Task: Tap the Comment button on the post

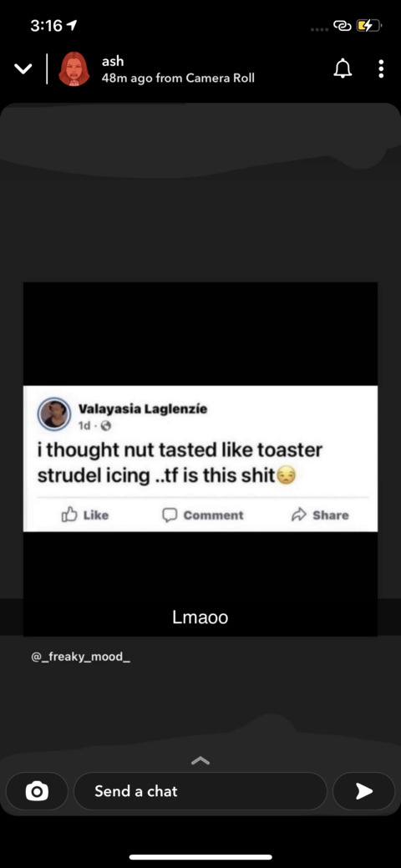Action: tap(203, 515)
